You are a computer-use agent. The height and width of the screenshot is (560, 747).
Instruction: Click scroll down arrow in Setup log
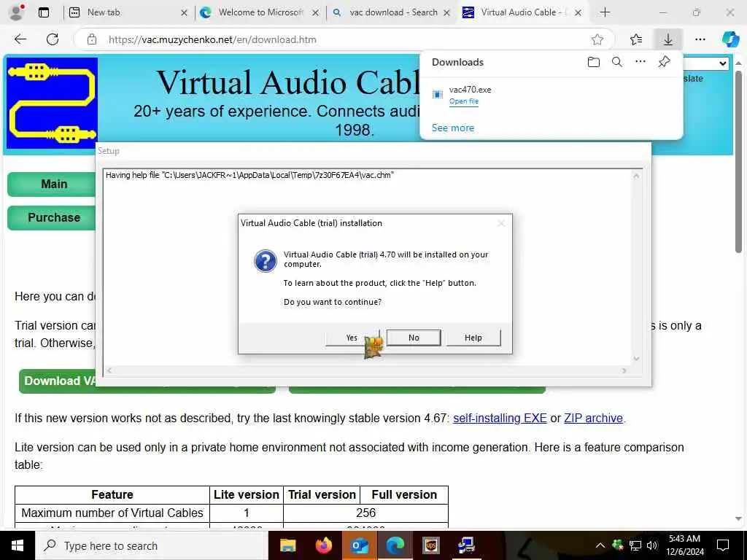click(636, 359)
